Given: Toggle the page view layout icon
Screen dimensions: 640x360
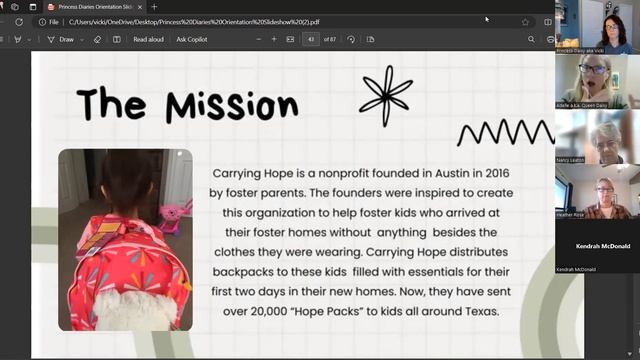Looking at the screenshot, I should click(x=116, y=39).
